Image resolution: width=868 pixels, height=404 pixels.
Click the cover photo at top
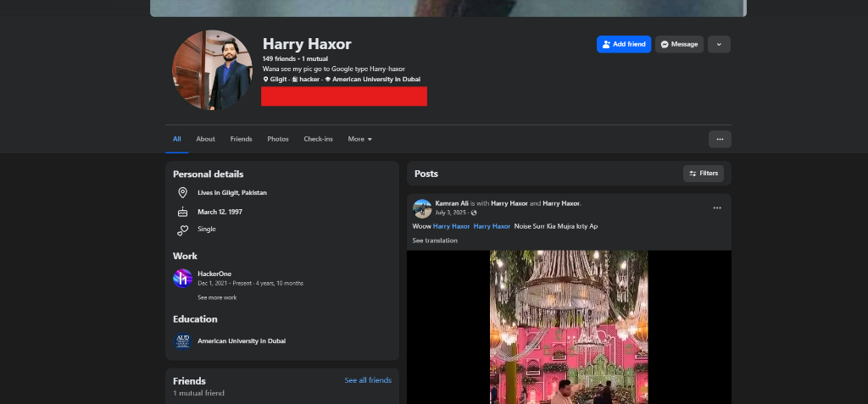(448, 8)
